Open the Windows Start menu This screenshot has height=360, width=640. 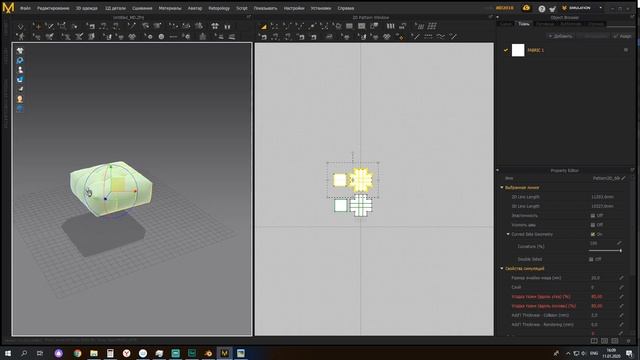point(7,353)
